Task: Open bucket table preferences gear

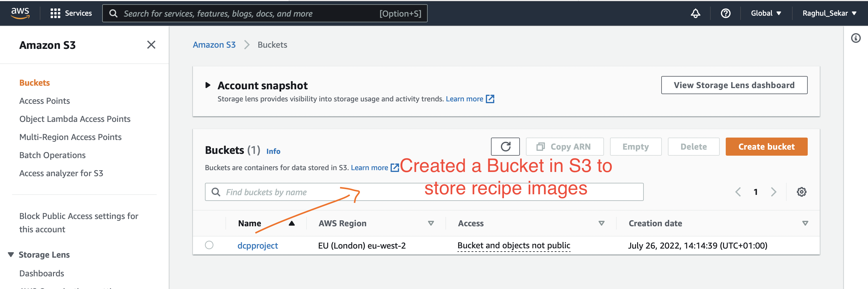Action: [801, 192]
